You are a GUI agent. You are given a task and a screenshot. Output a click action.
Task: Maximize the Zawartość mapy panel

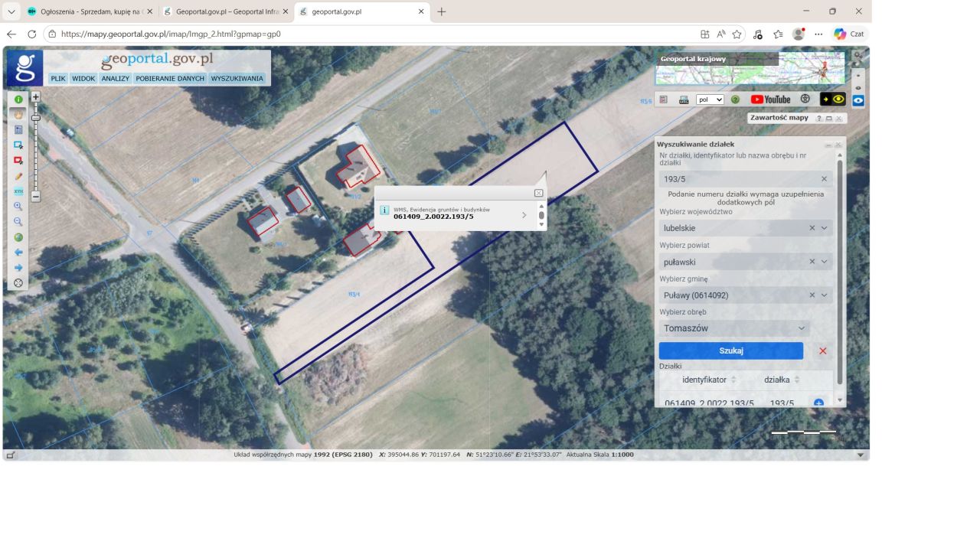pos(829,119)
